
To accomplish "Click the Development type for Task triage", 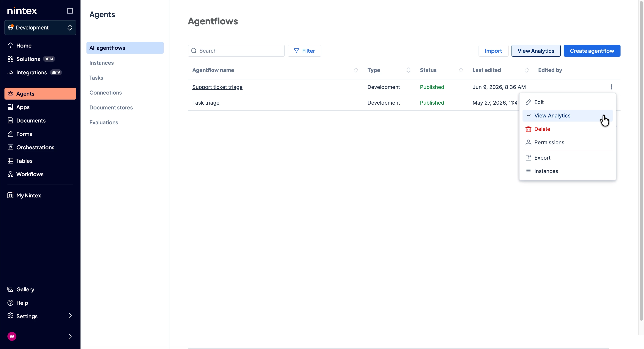I will [x=383, y=103].
